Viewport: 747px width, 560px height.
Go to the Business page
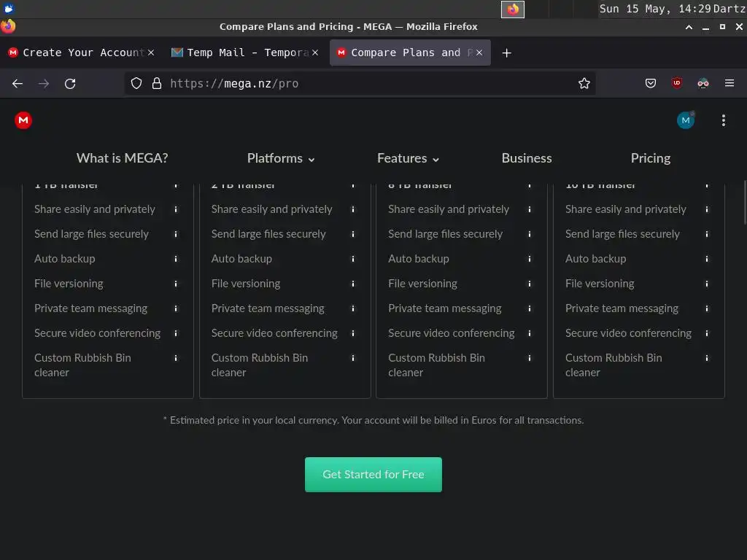click(x=527, y=158)
